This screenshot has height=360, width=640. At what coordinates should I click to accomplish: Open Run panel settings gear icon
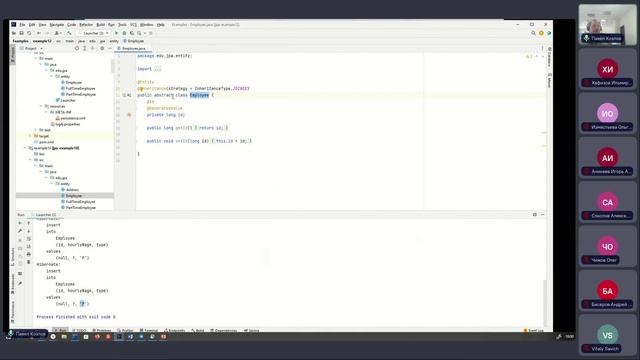(x=535, y=215)
